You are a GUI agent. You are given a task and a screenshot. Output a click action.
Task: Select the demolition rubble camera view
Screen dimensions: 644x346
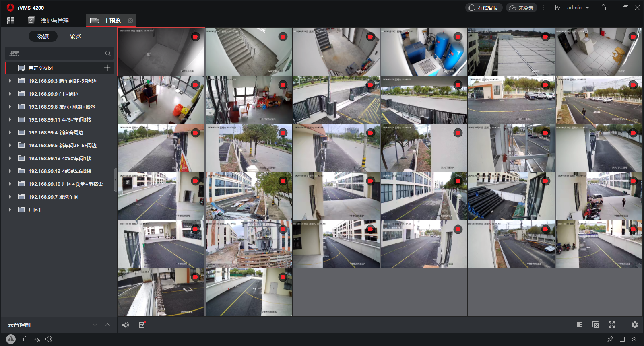click(x=249, y=196)
